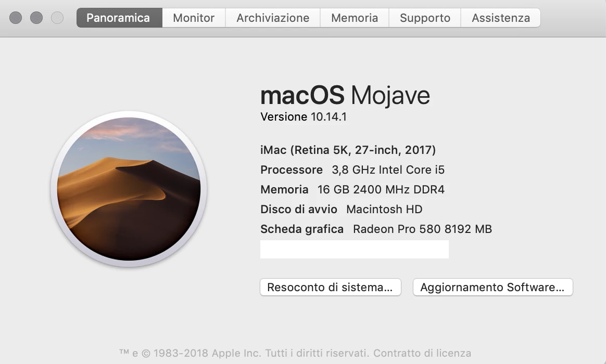Open the Supporto tab

[x=425, y=18]
